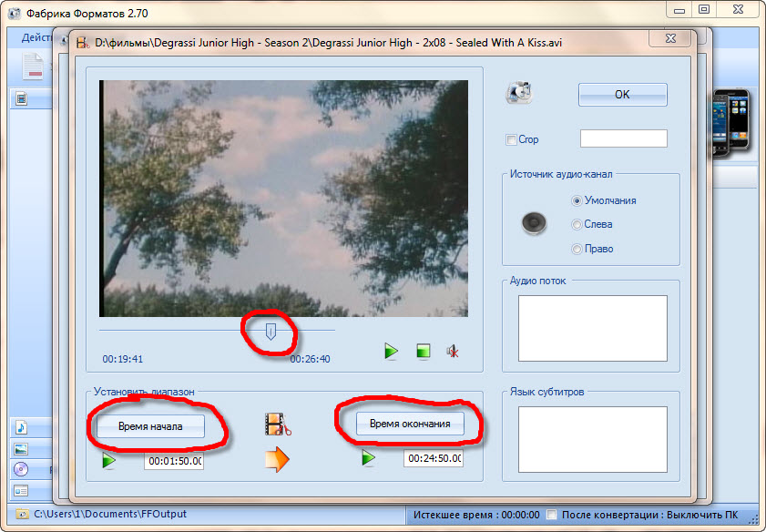
Task: Open the disc category in main sidebar
Action: (x=21, y=469)
